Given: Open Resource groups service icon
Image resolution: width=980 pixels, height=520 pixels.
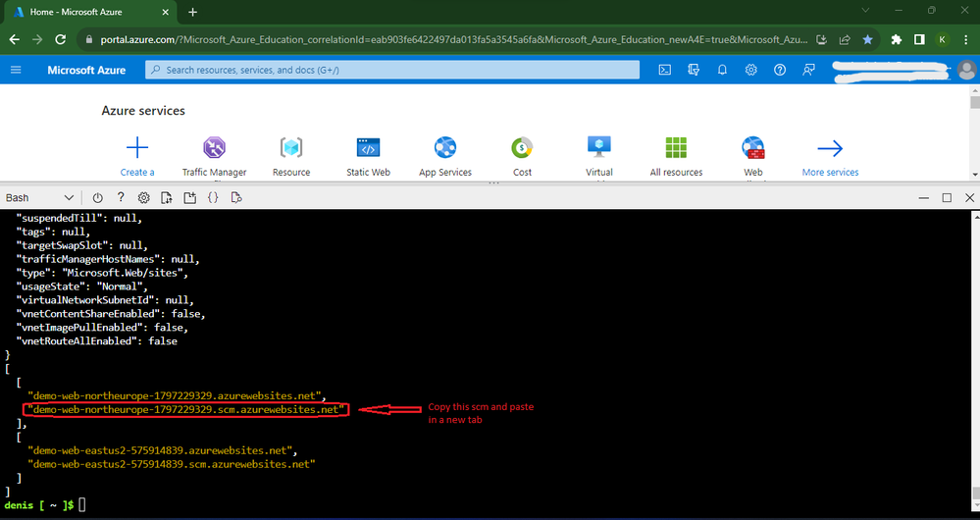Looking at the screenshot, I should (291, 148).
